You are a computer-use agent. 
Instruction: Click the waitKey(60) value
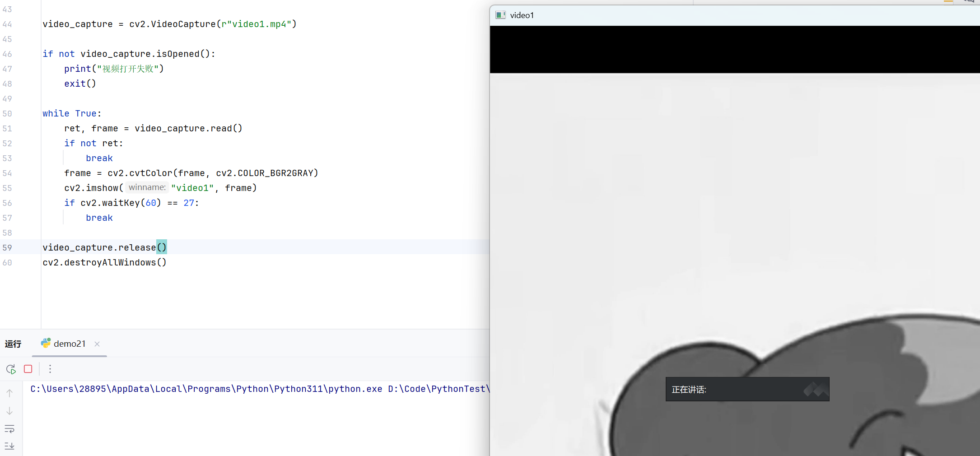point(151,203)
